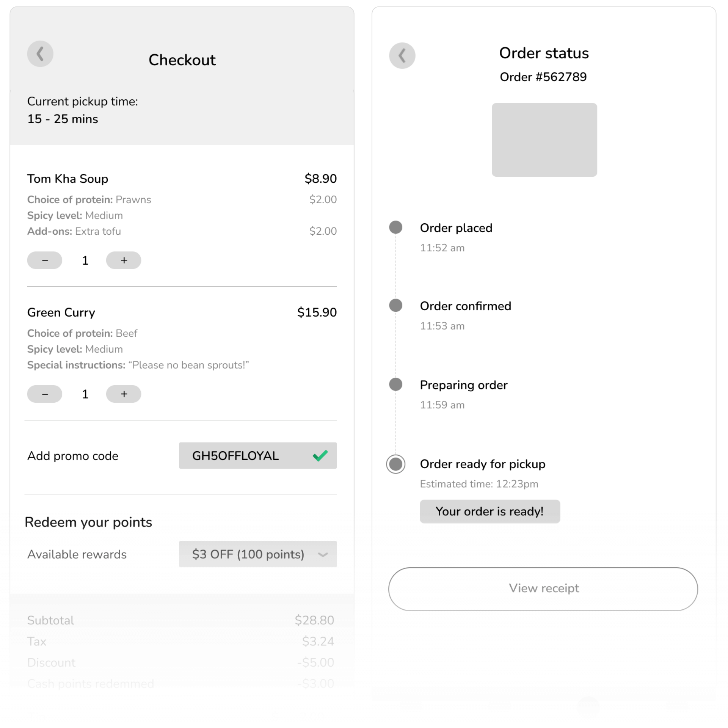Increase Green Curry quantity
This screenshot has height=728, width=728.
124,394
